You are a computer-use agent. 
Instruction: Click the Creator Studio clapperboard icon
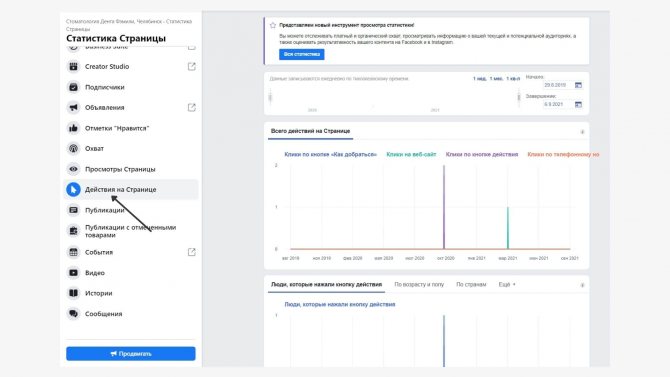click(x=73, y=67)
